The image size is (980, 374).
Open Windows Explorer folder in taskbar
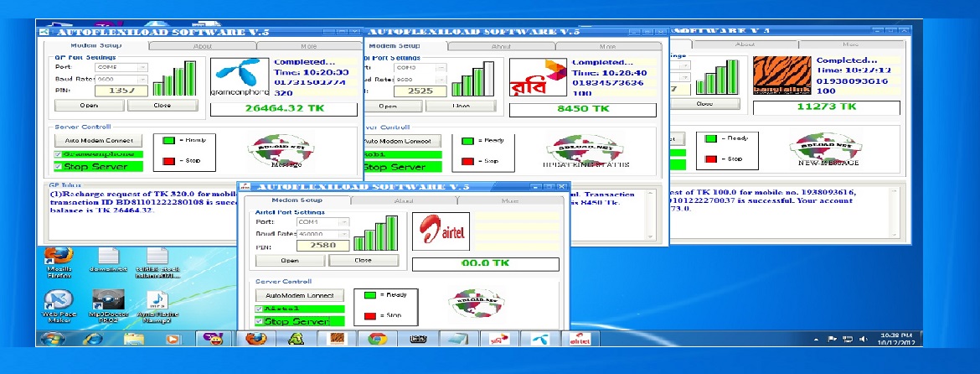(134, 339)
